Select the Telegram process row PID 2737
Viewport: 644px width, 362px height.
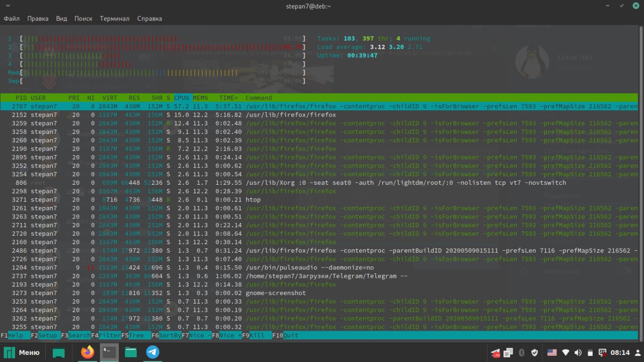319,276
